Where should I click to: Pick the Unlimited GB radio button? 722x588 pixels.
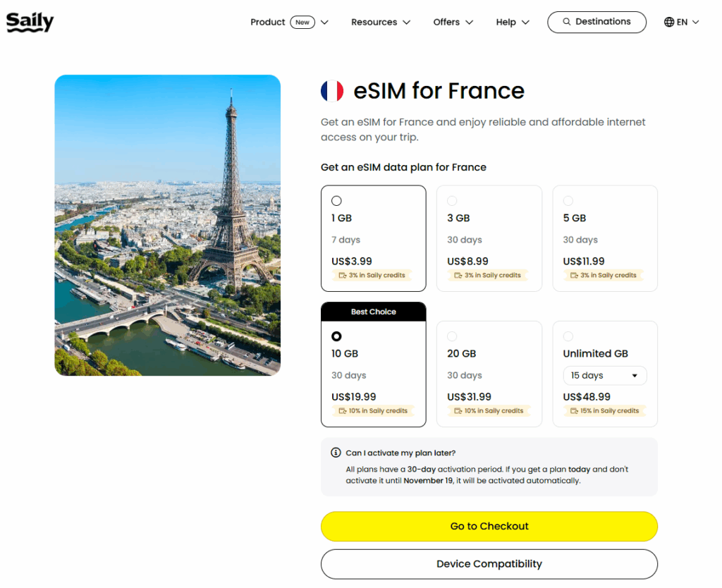coord(568,336)
